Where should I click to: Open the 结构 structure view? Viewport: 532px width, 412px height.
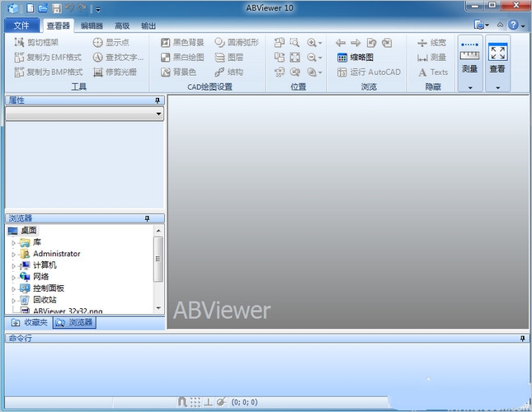[x=229, y=72]
